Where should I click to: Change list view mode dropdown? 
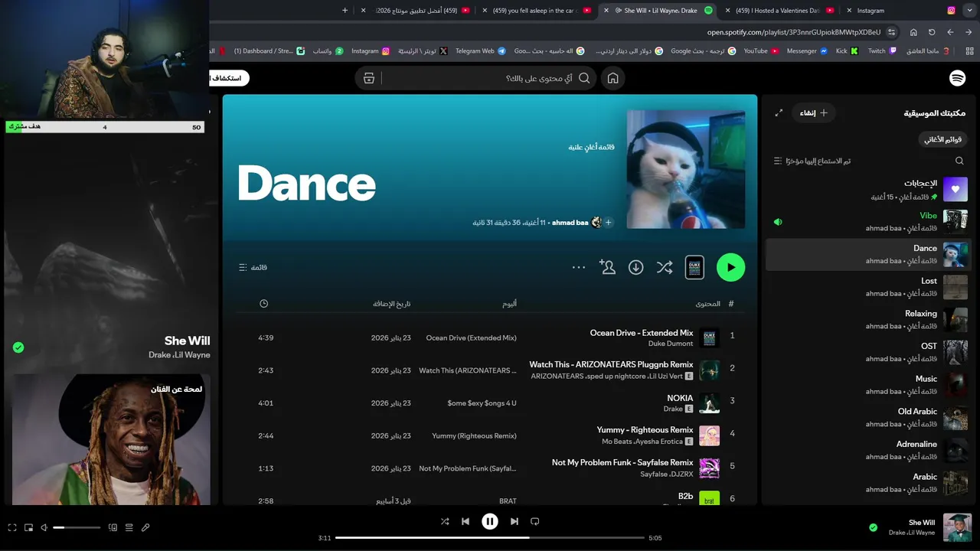coord(253,267)
